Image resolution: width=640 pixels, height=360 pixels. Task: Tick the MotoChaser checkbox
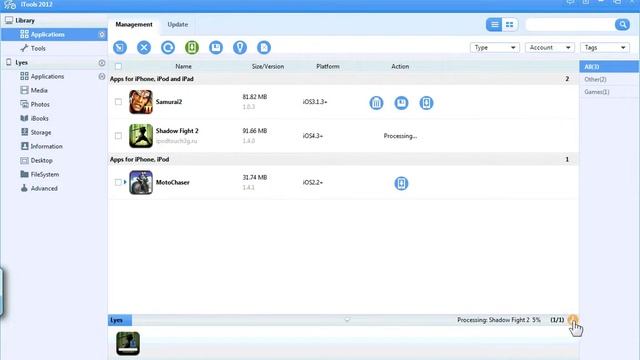118,182
